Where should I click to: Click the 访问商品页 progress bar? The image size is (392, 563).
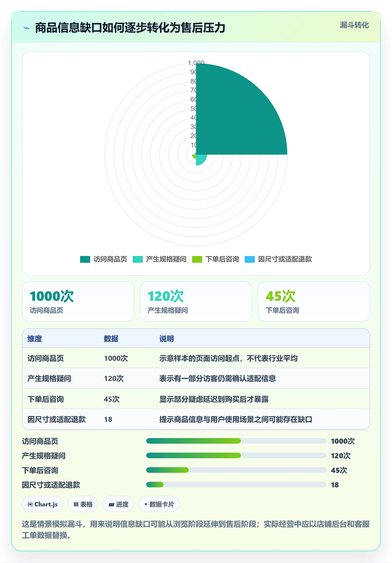coord(236,441)
